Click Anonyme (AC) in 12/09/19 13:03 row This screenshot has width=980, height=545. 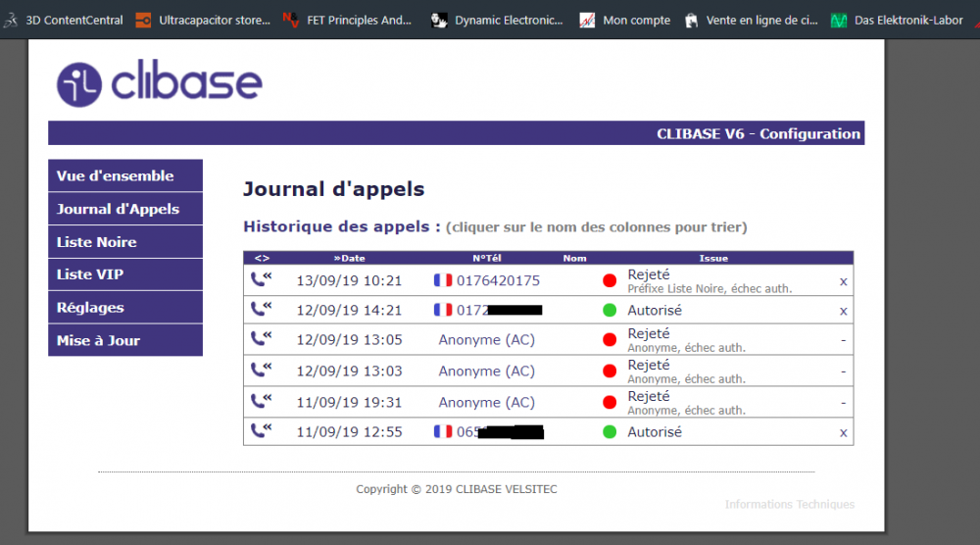click(x=487, y=372)
